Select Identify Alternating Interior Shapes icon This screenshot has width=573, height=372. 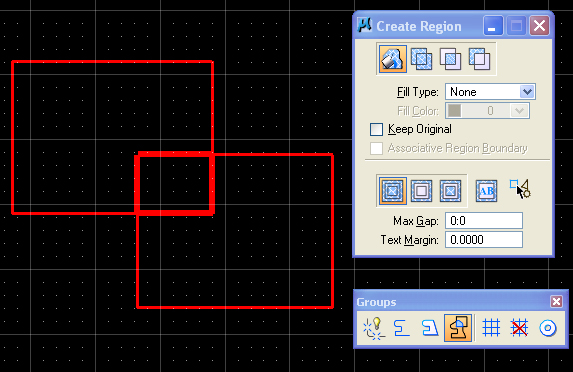tap(450, 191)
